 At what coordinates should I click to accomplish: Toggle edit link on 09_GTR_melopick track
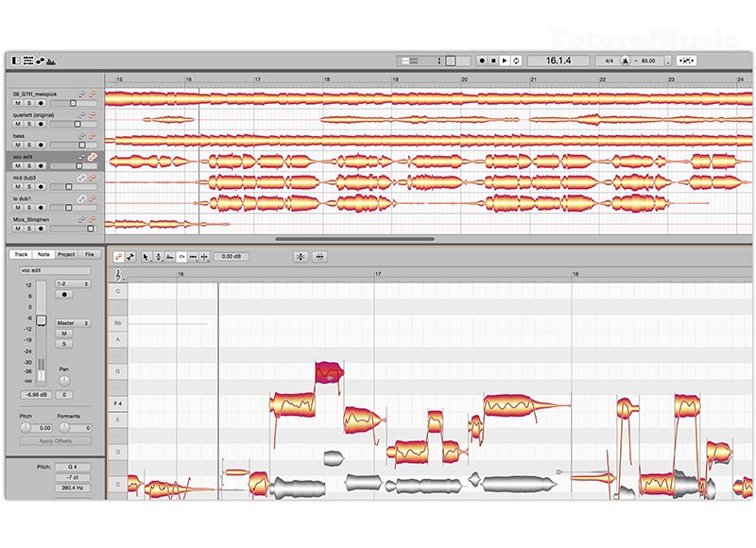(x=92, y=94)
